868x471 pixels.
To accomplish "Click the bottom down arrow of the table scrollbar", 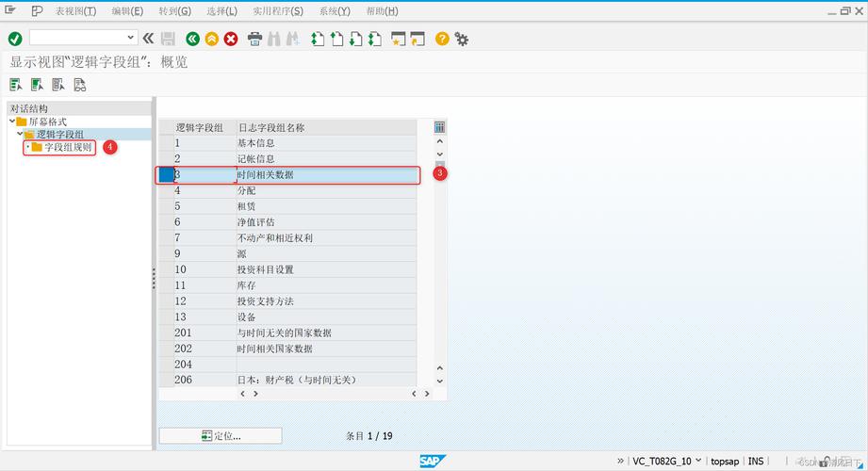I will point(440,382).
